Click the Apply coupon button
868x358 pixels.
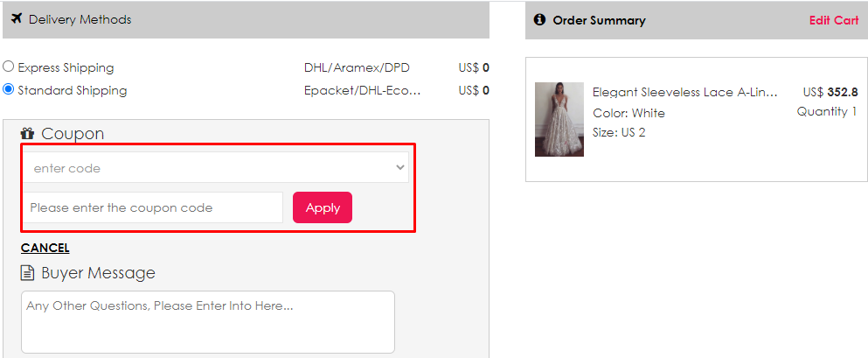[323, 207]
